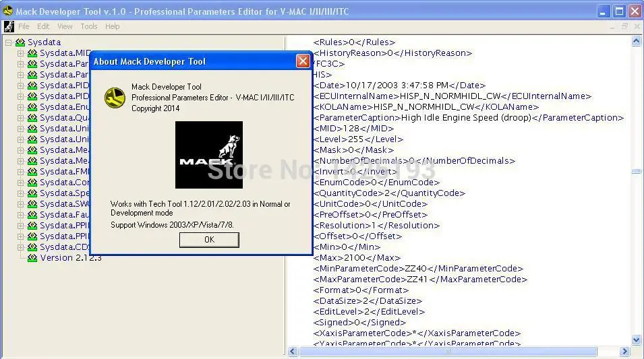
Task: Open the View menu
Action: click(x=65, y=26)
